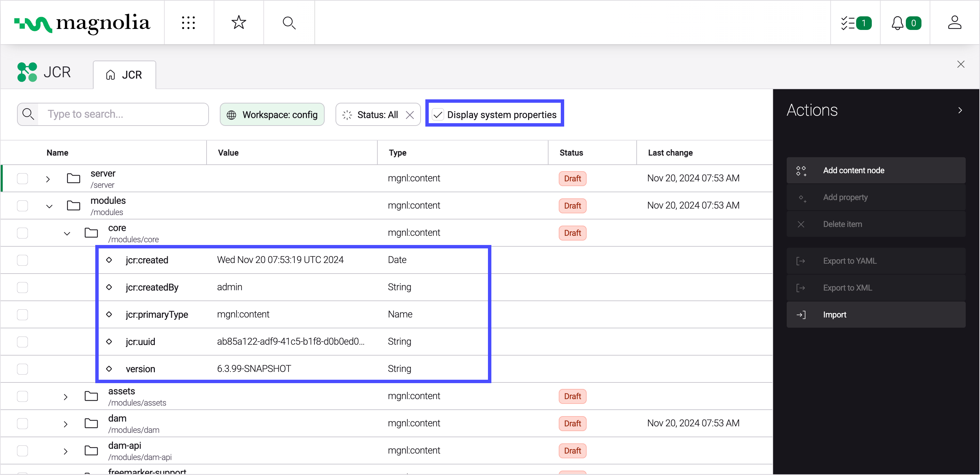Click the Import action
This screenshot has height=475, width=980.
click(x=876, y=315)
